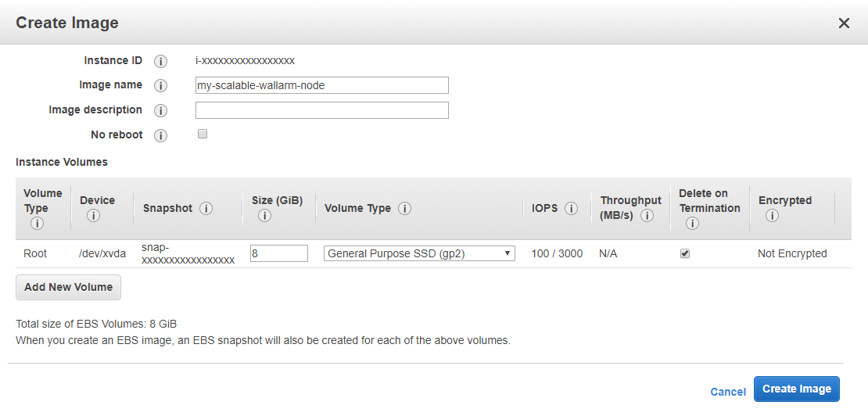868x416 pixels.
Task: Click the info icon next to Instance ID
Action: (161, 61)
